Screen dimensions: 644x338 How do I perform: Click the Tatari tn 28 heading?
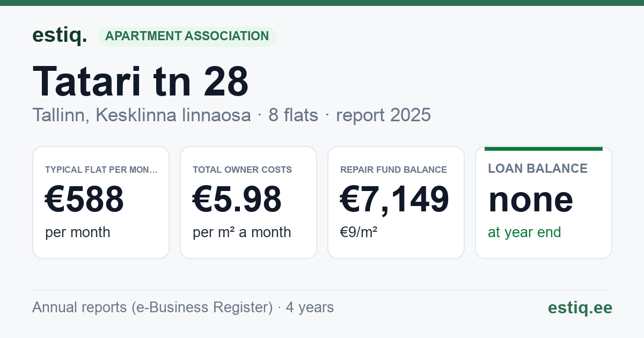point(141,81)
